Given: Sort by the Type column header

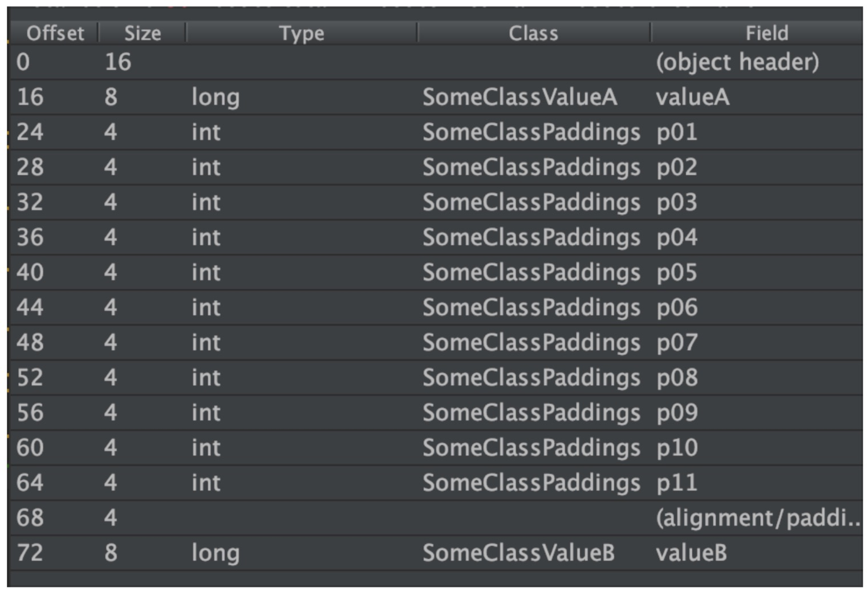Looking at the screenshot, I should 302,33.
